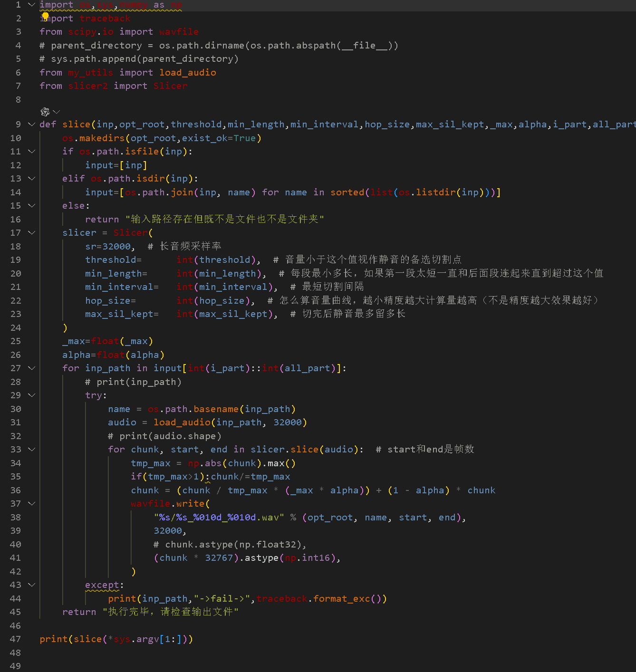Click '32767' multiplier on line 41
This screenshot has height=672, width=636.
coord(219,557)
